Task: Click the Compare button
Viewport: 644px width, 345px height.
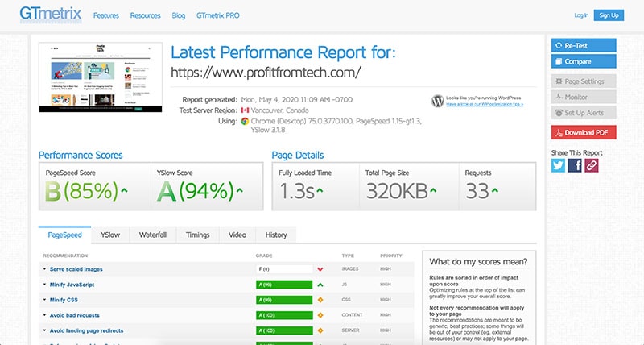Action: click(584, 61)
